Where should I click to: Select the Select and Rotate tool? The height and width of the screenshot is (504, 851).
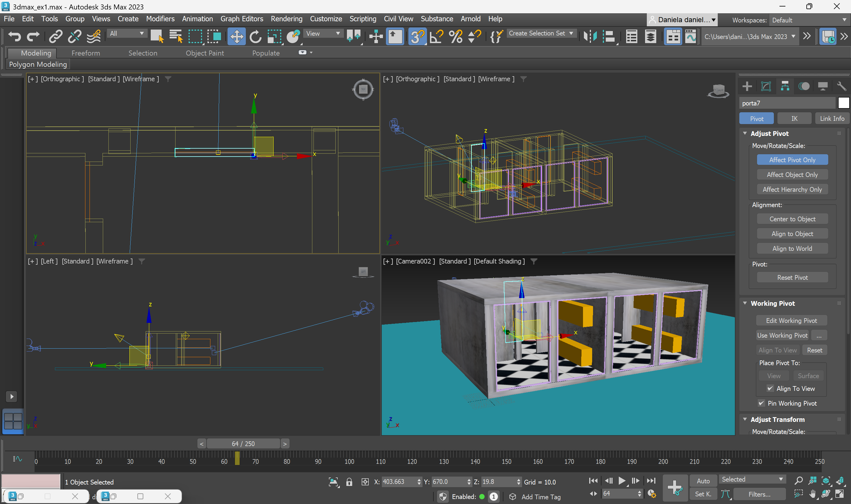(x=255, y=37)
